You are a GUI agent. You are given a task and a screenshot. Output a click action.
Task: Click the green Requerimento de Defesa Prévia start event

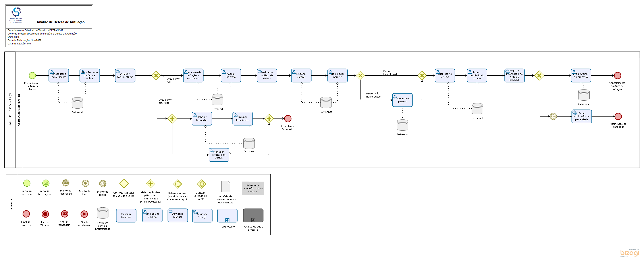tap(32, 75)
